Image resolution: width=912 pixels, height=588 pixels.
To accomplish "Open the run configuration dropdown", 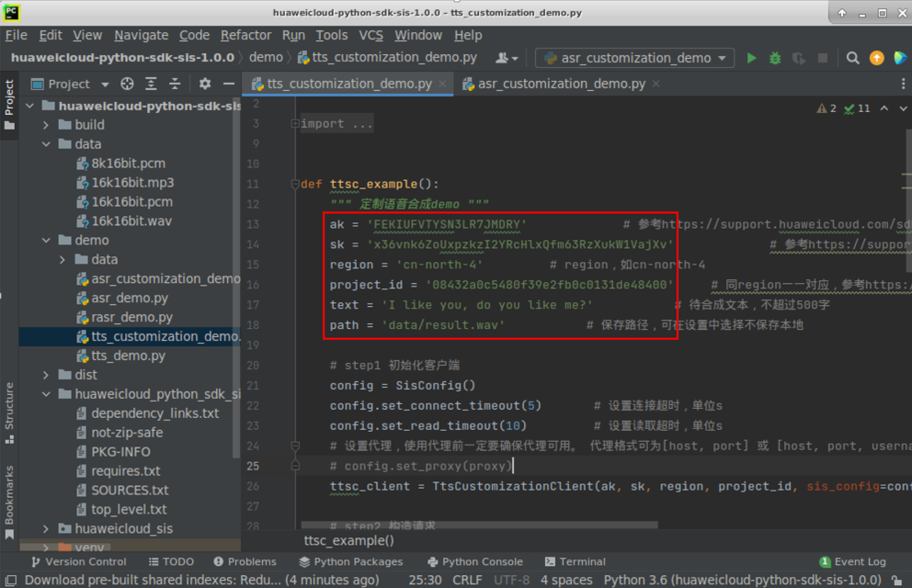I will (x=634, y=58).
